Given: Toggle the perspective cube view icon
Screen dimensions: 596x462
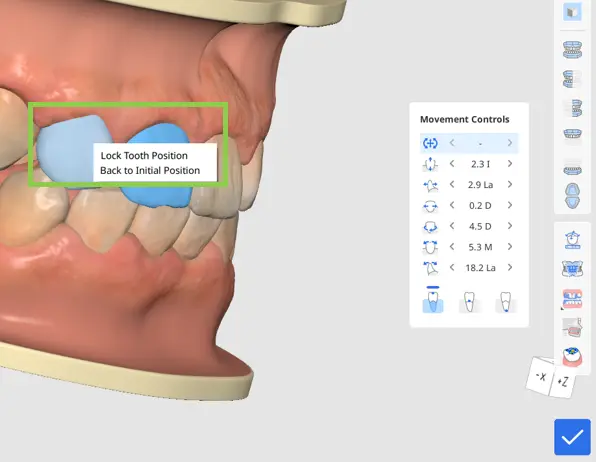Looking at the screenshot, I should (x=572, y=12).
